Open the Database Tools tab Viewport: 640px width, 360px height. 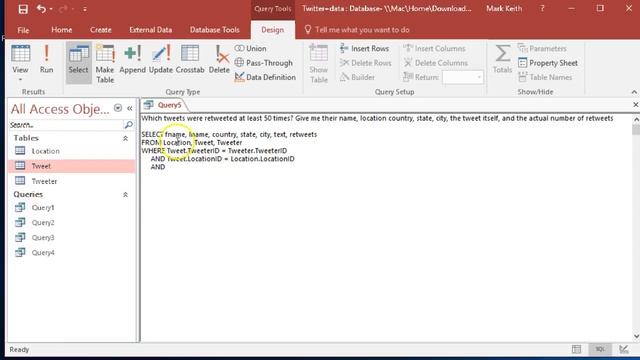click(x=215, y=30)
